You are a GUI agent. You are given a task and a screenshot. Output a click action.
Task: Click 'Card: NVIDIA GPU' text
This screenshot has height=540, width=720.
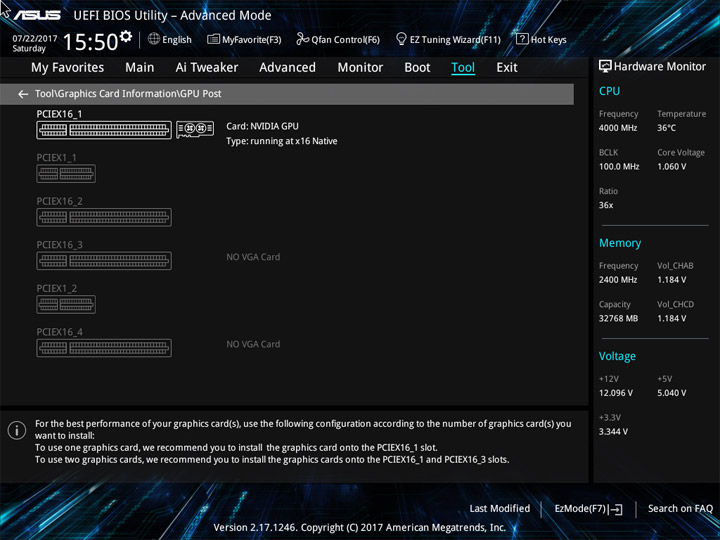coord(262,126)
